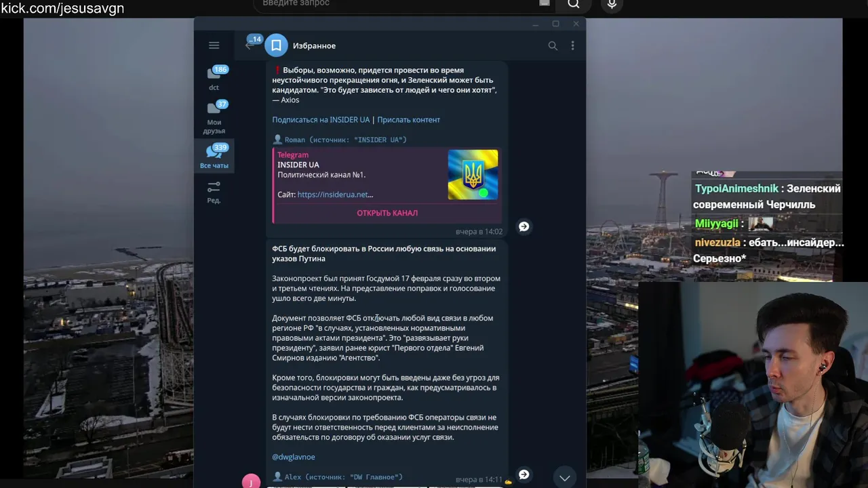This screenshot has height=488, width=868.
Task: Click the magnifier search button at top
Action: [x=574, y=4]
